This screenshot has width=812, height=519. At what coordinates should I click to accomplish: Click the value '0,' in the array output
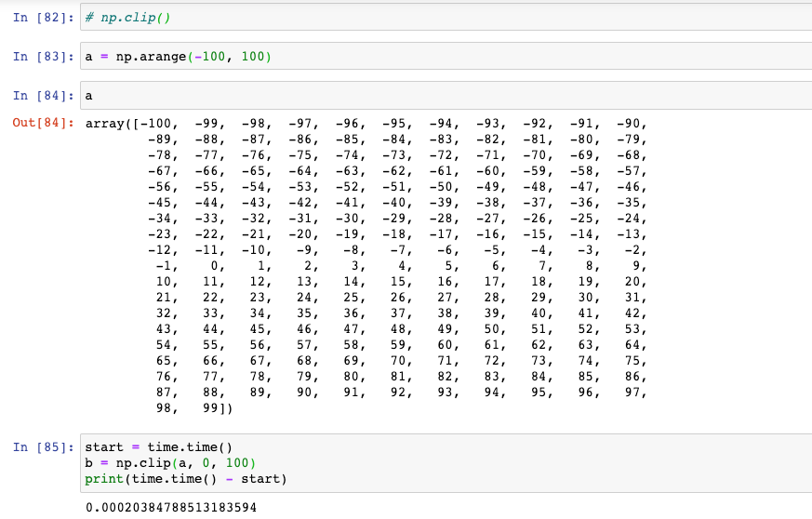(218, 266)
